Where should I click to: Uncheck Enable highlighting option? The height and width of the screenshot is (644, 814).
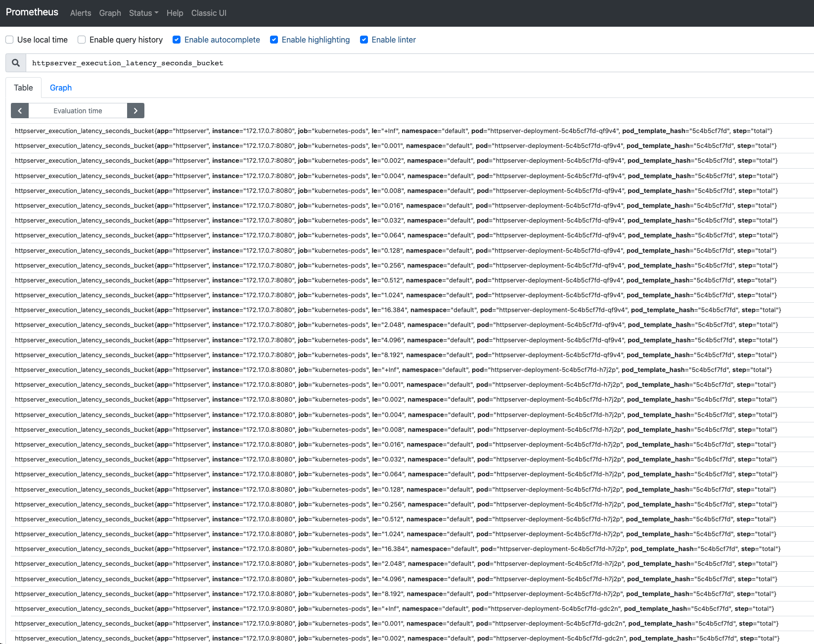coord(274,40)
